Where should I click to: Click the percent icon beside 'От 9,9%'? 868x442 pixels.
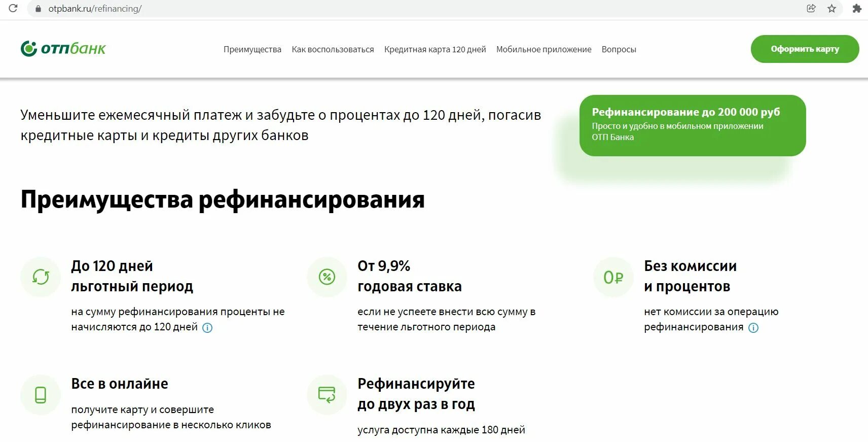tap(327, 277)
